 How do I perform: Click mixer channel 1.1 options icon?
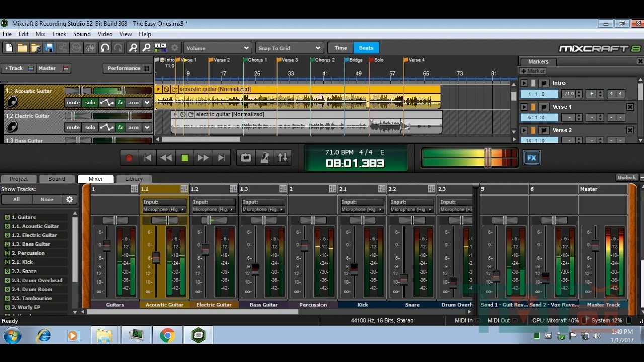tap(184, 189)
